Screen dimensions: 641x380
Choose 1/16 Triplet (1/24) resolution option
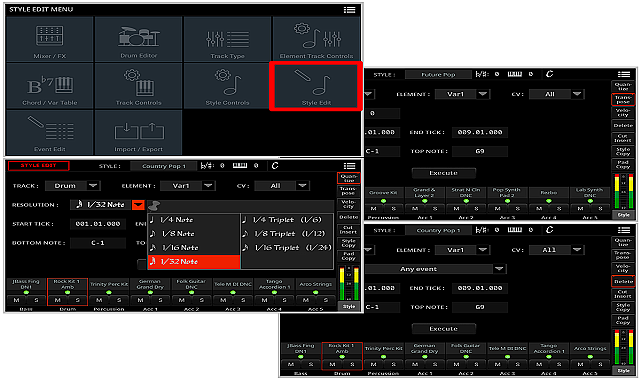tap(287, 248)
